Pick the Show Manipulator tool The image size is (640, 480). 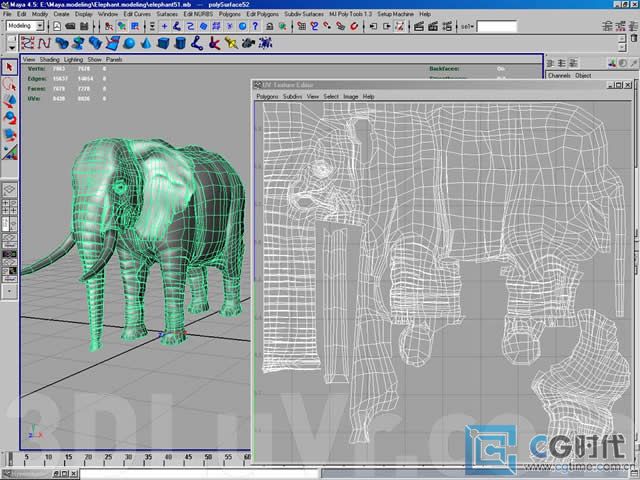(9, 151)
